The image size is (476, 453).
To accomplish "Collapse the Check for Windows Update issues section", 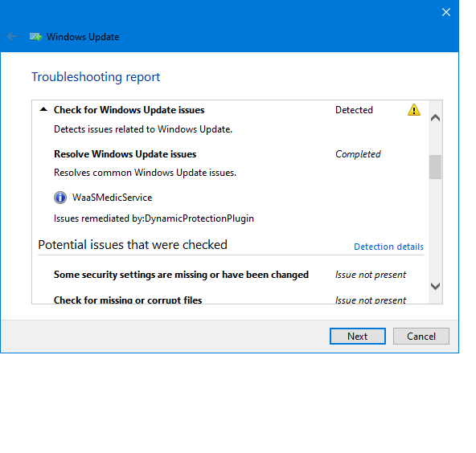I will tap(43, 109).
